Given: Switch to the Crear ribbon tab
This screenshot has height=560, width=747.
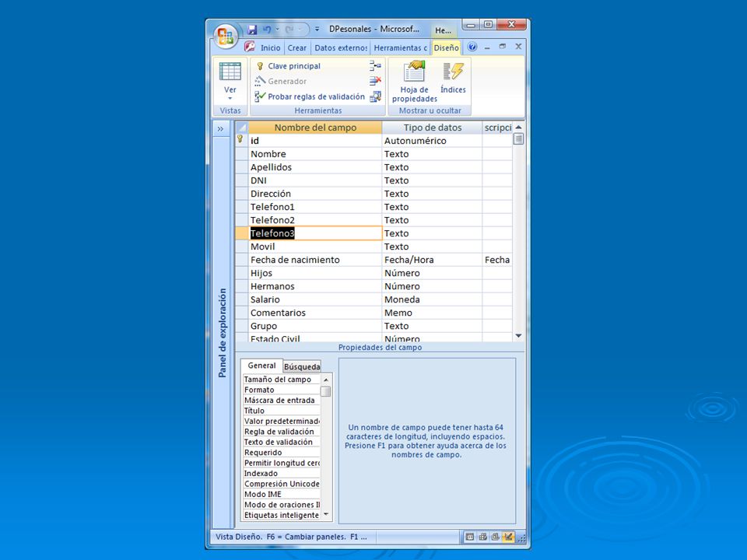Looking at the screenshot, I should 296,47.
